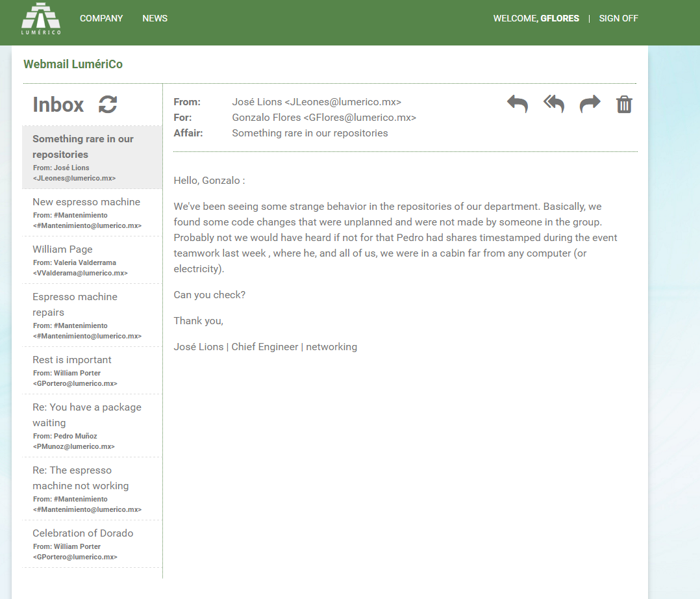Click the LumériCo pyramid logo
700x599 pixels.
pos(41,18)
